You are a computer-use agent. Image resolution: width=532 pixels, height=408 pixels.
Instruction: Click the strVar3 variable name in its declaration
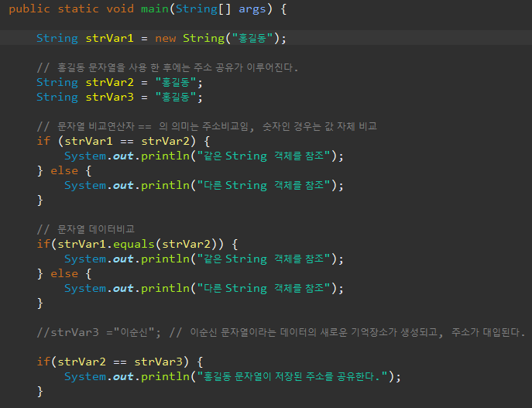[x=109, y=97]
